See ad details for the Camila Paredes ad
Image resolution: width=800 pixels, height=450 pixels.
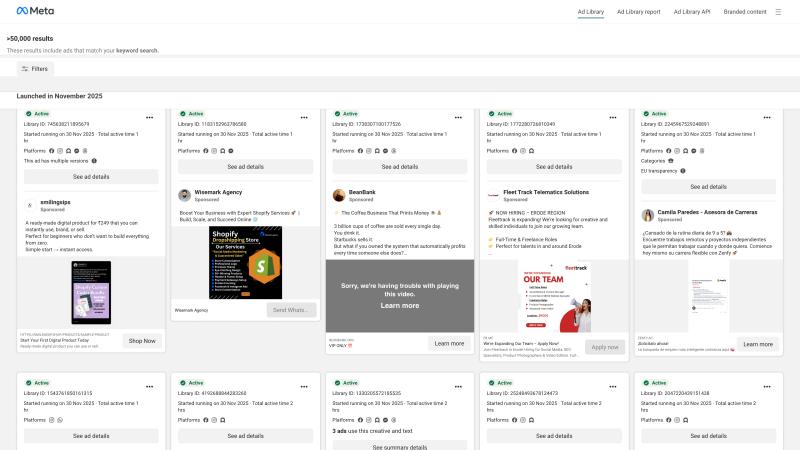click(708, 187)
